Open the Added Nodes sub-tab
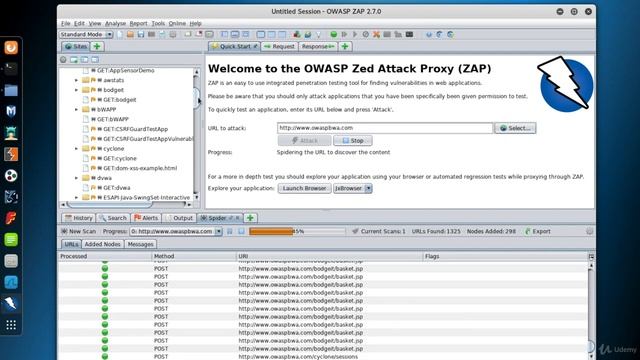The image size is (640, 360). click(102, 244)
